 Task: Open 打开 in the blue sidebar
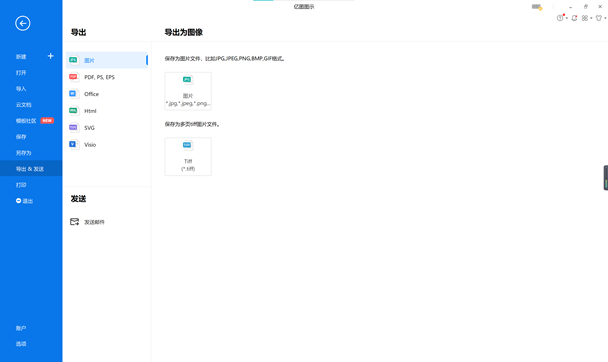(21, 72)
